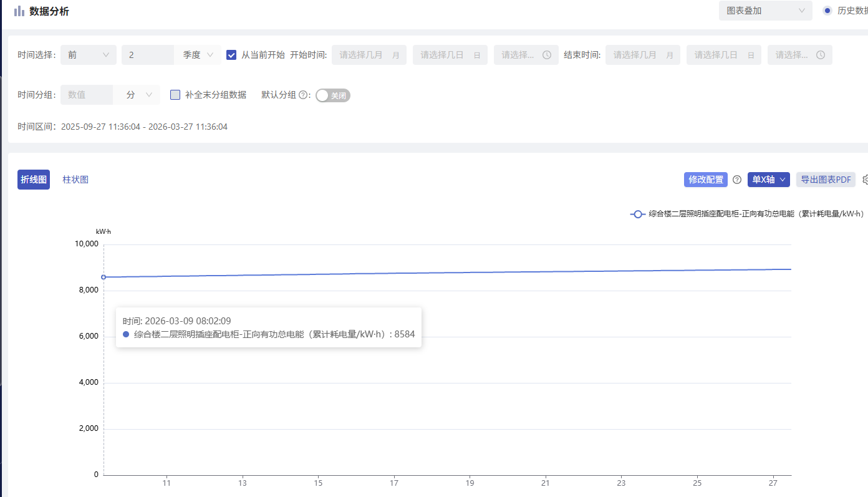Click the clock icon in end time picker

(821, 55)
